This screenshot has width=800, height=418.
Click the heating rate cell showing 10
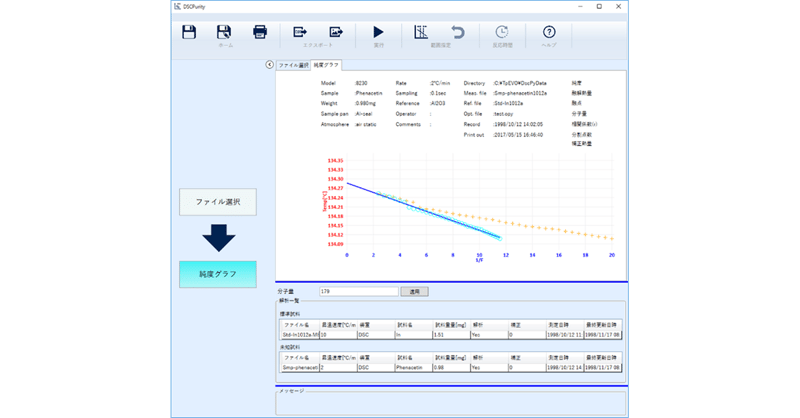coord(338,335)
